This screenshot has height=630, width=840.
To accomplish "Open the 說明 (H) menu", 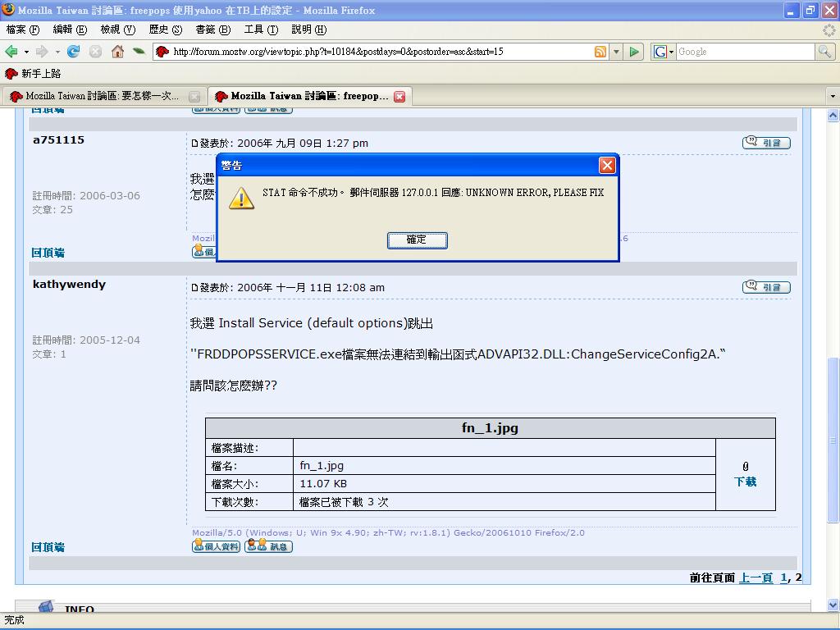I will coord(308,30).
